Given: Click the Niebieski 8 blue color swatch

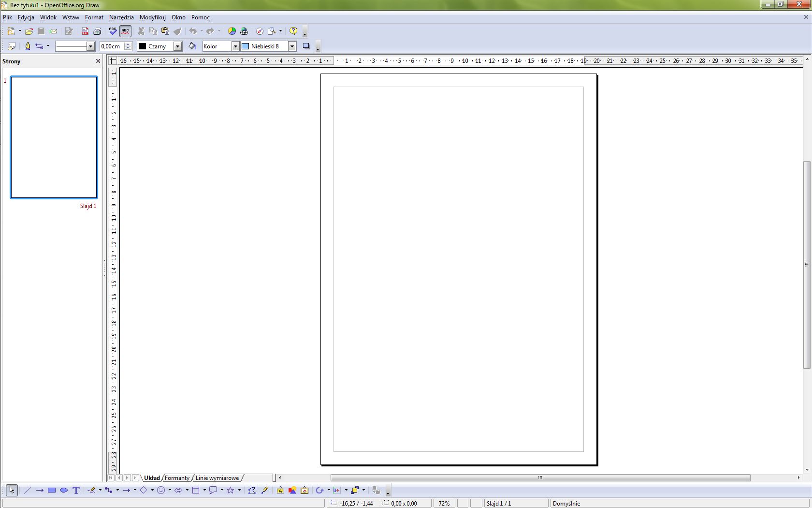Looking at the screenshot, I should [x=246, y=46].
